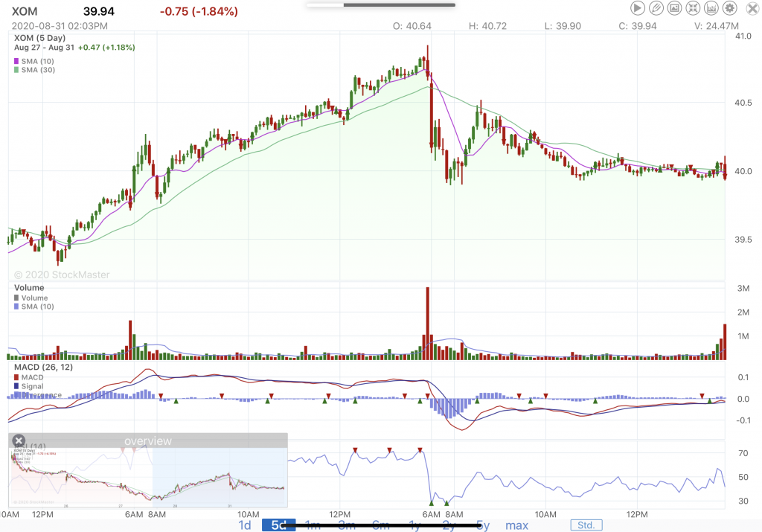
Task: Toggle the SMA (30) legend entry
Action: [38, 70]
